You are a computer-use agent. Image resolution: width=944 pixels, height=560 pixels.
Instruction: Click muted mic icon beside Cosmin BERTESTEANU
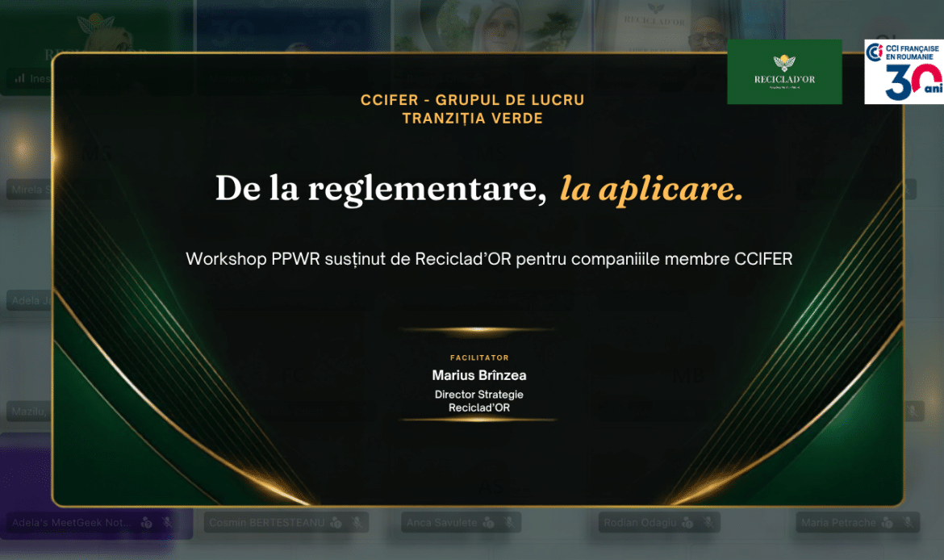(x=357, y=523)
